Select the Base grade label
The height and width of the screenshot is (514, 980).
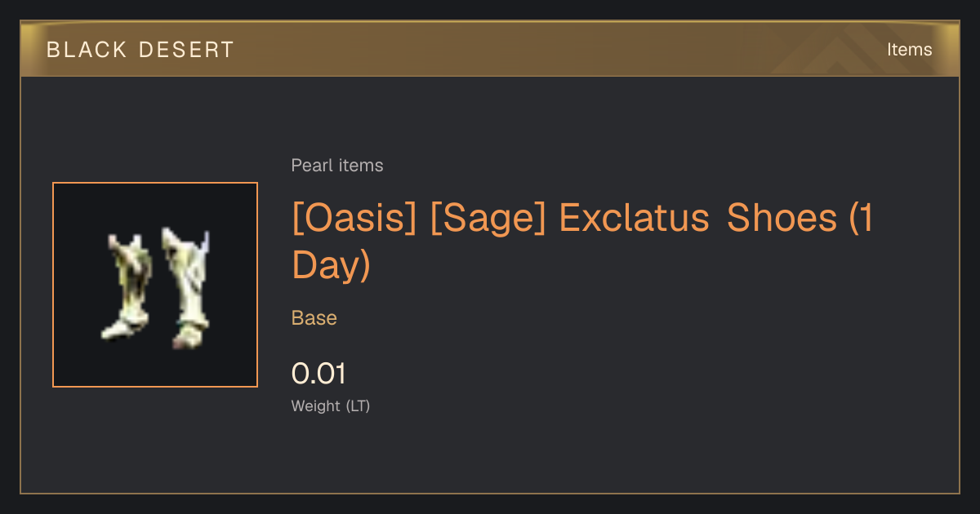tap(314, 318)
